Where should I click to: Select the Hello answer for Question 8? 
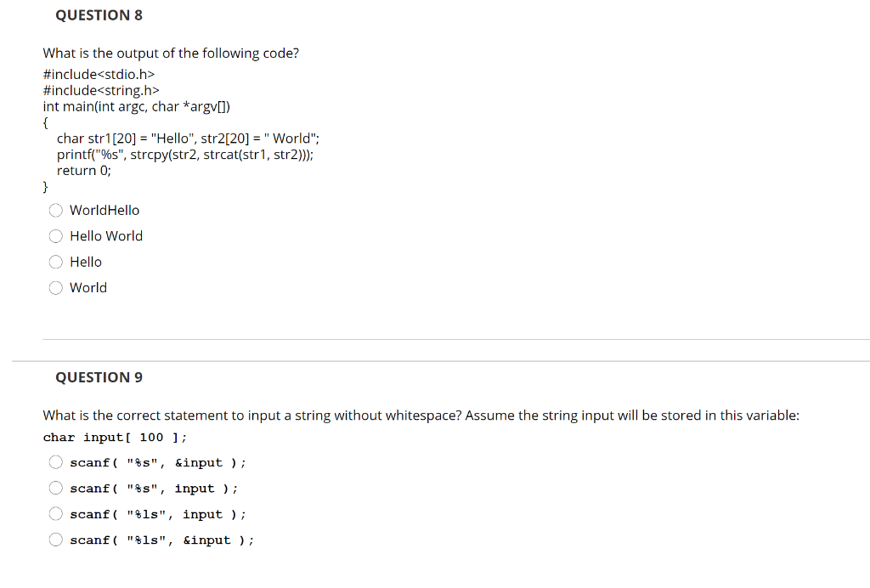(x=55, y=262)
